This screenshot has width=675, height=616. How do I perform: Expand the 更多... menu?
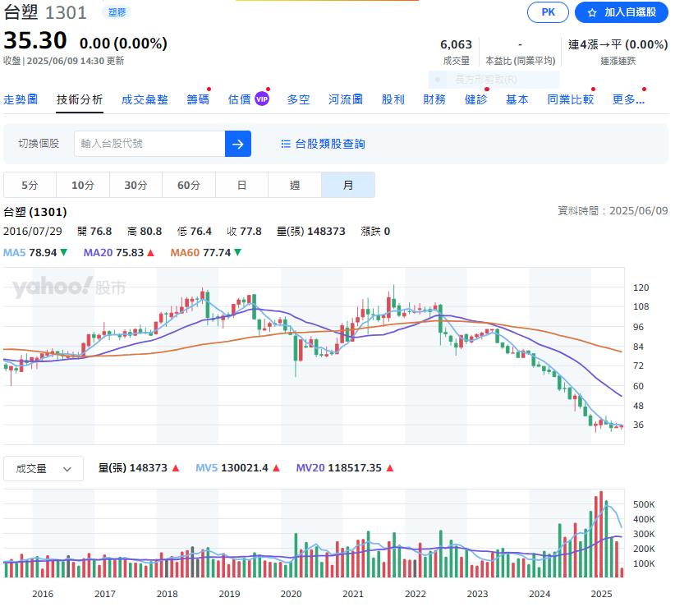click(x=628, y=100)
